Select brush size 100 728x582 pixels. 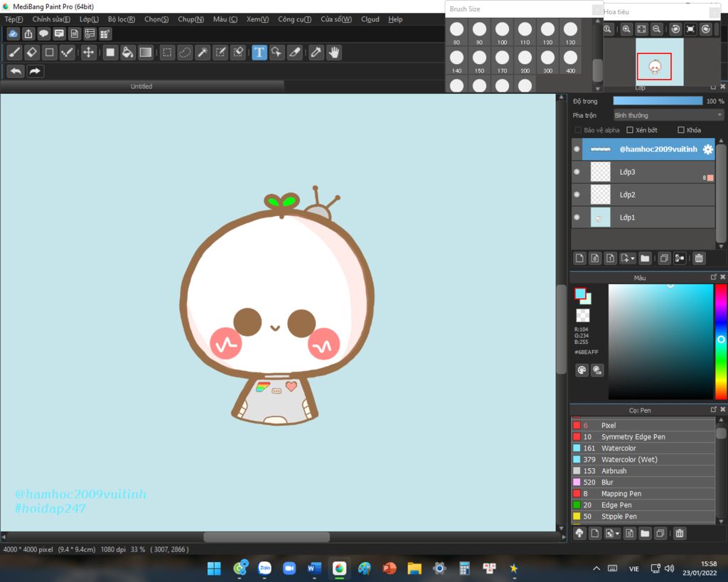coord(502,33)
